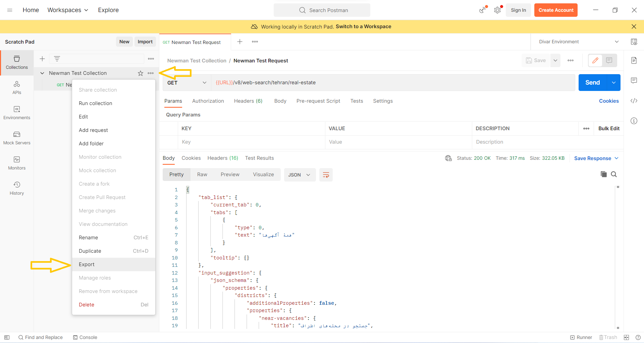Choose Delete in the context menu
This screenshot has width=644, height=343.
pyautogui.click(x=114, y=305)
